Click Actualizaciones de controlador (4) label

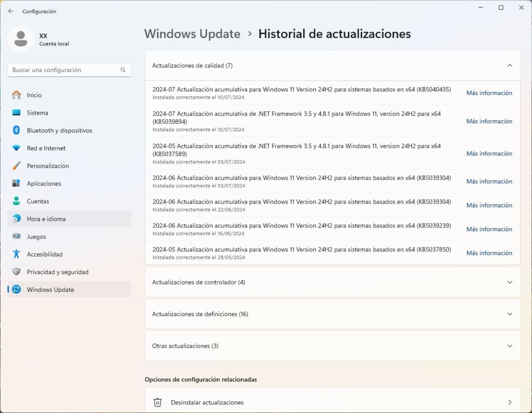point(198,282)
